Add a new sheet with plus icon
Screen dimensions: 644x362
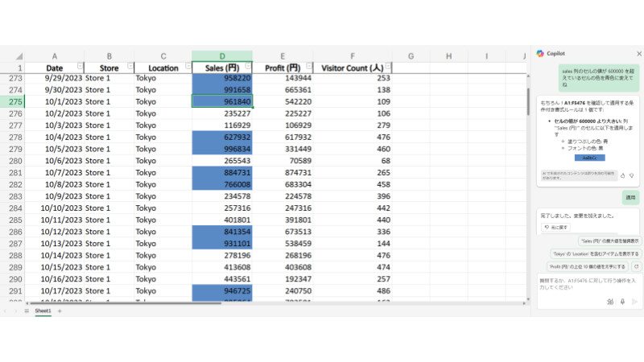(59, 311)
